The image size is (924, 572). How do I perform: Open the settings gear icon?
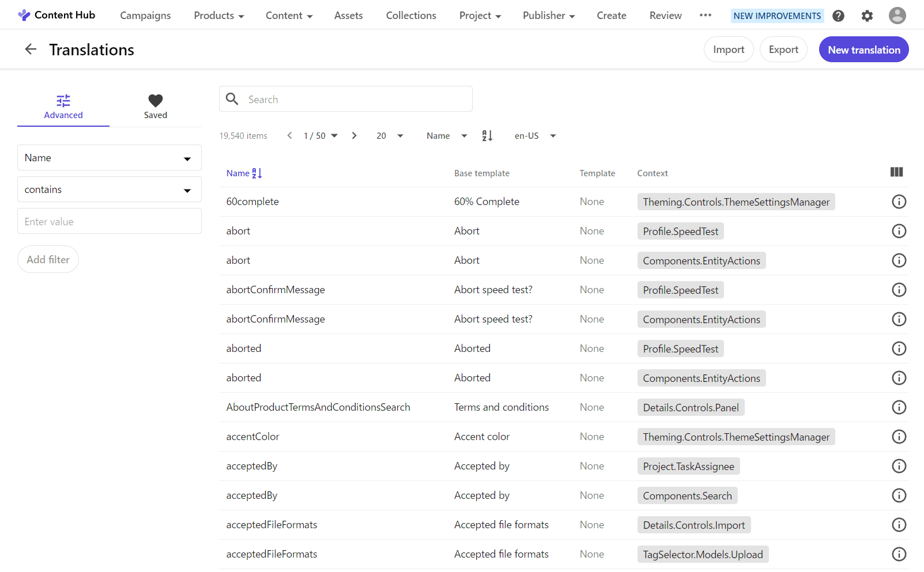(x=867, y=16)
